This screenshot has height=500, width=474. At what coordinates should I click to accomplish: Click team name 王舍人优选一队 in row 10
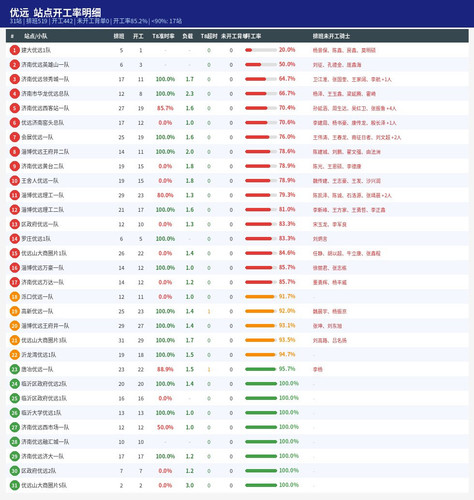pos(40,181)
